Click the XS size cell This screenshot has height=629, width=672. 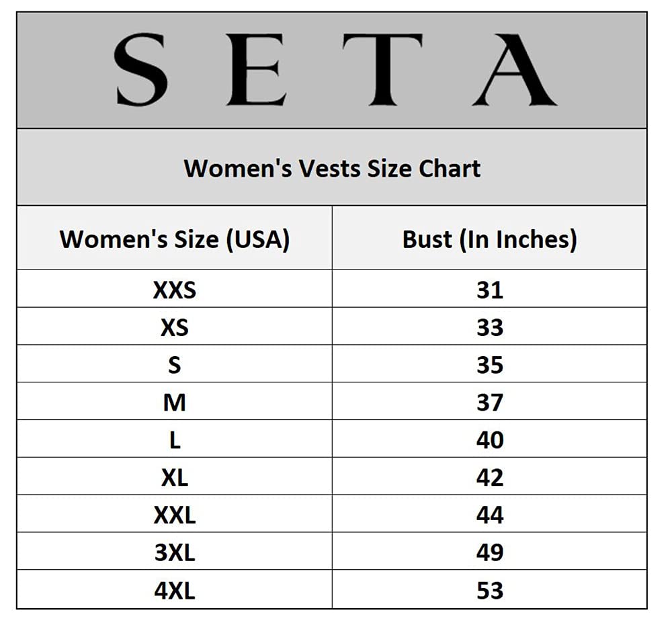174,327
